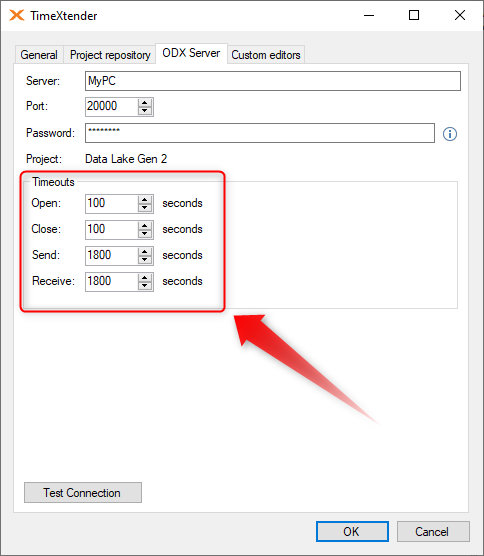
Task: Select the Custom editors tab
Action: [x=266, y=55]
